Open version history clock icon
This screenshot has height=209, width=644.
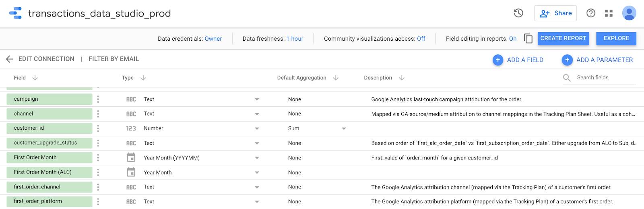click(518, 13)
